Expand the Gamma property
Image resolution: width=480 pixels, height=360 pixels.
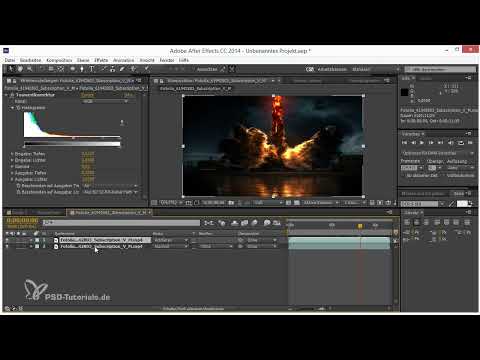tap(12, 166)
